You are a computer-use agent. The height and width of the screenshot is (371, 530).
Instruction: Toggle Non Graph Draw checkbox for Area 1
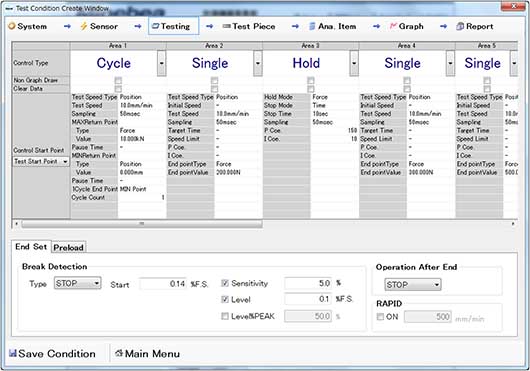pyautogui.click(x=118, y=80)
